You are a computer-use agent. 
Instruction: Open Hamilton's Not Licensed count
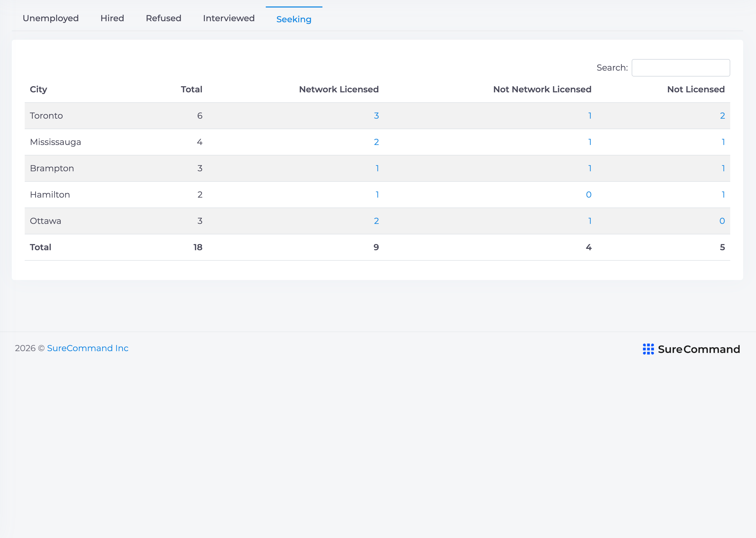(x=723, y=195)
